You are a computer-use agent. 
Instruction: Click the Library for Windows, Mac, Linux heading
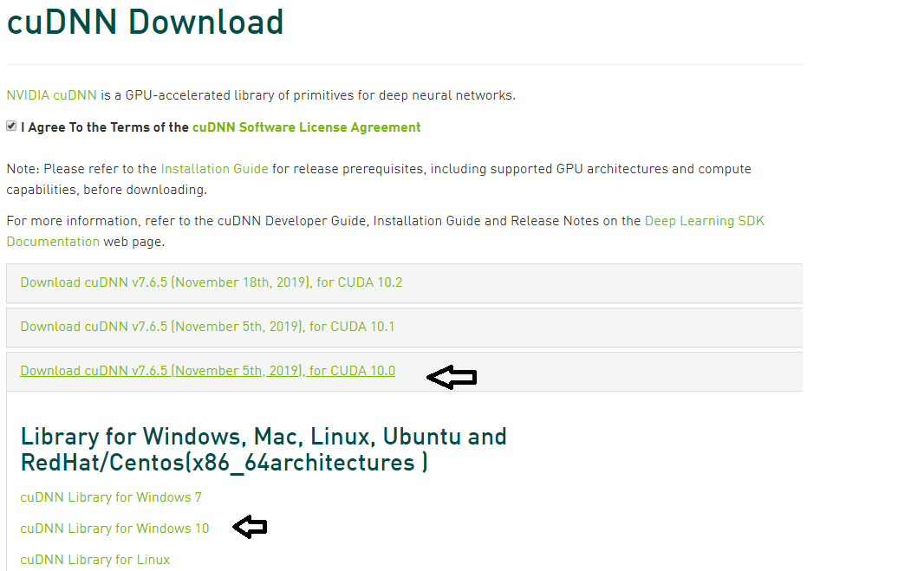[x=264, y=450]
